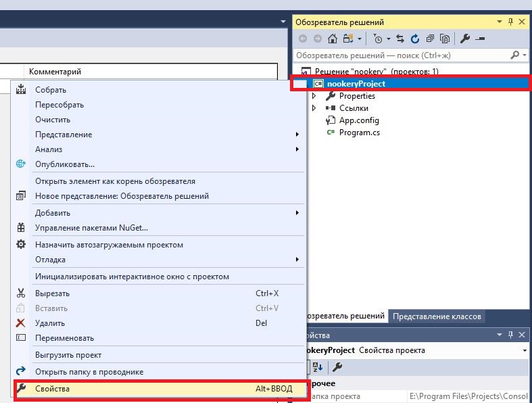
Task: Click the scissors icon beside Вырезать
Action: 21,293
